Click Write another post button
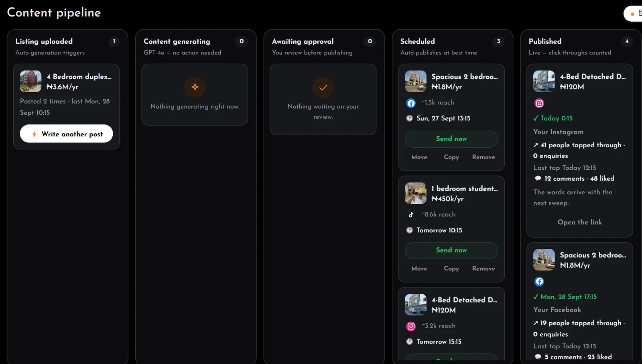642x364 pixels. click(67, 134)
